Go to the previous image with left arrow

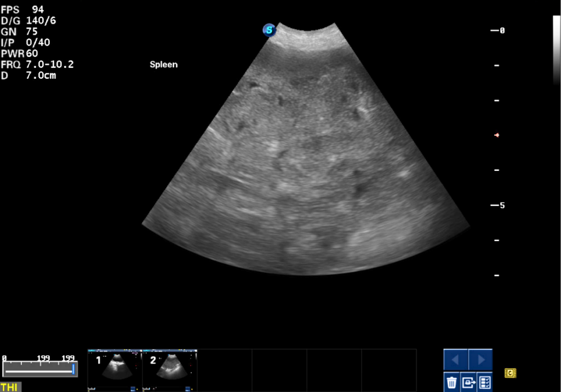click(x=455, y=360)
